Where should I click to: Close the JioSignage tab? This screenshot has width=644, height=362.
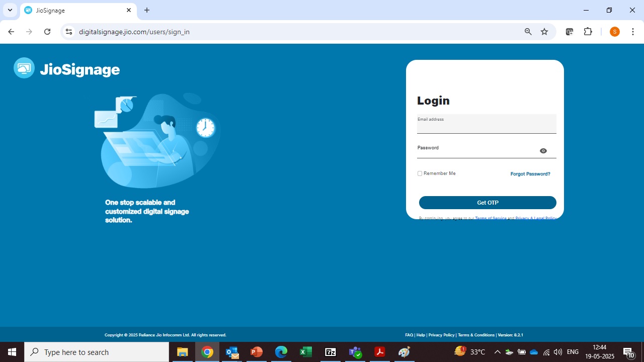(x=129, y=10)
